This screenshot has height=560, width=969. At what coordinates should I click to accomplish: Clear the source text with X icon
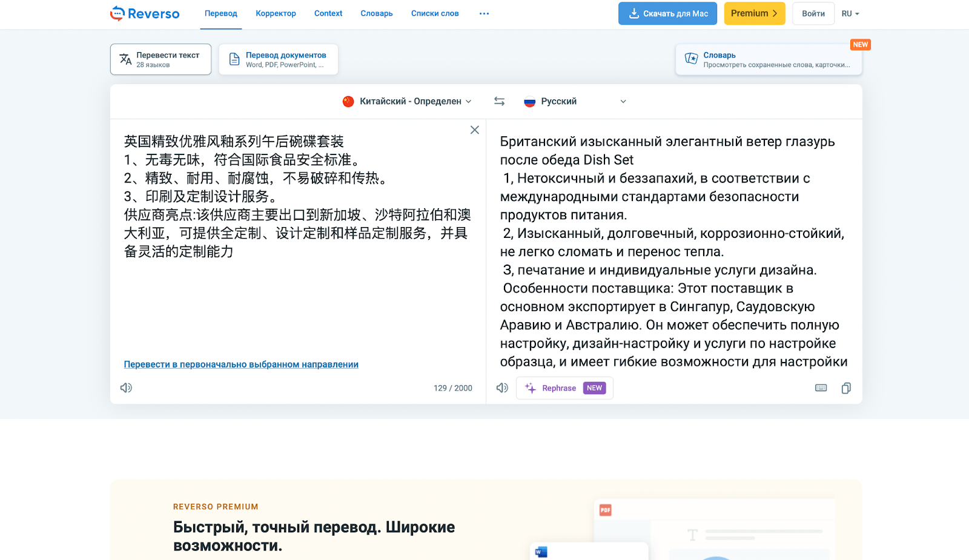[x=474, y=130]
